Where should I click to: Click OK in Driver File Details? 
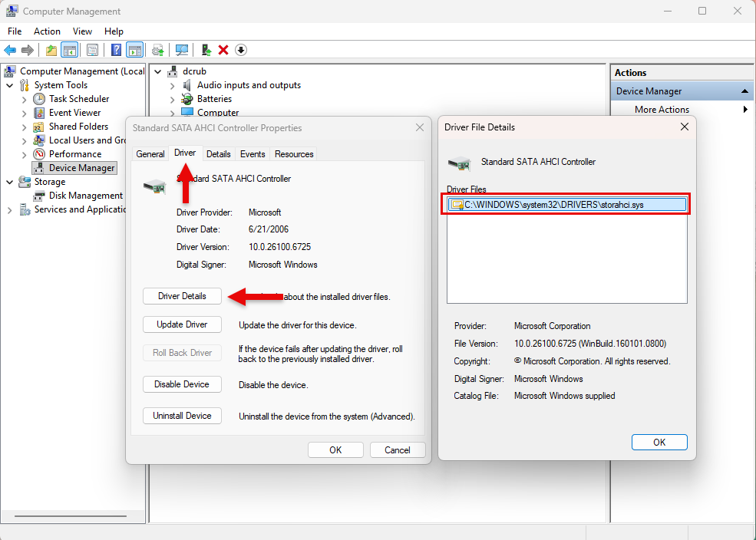[x=659, y=443]
